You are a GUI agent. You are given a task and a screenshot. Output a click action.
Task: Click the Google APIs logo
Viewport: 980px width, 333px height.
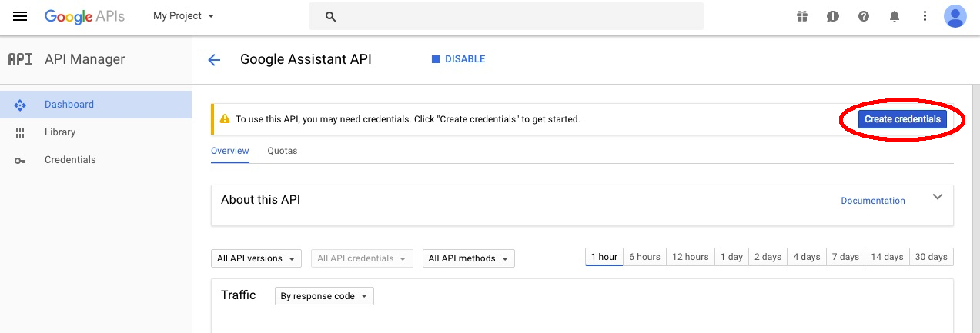click(x=85, y=16)
